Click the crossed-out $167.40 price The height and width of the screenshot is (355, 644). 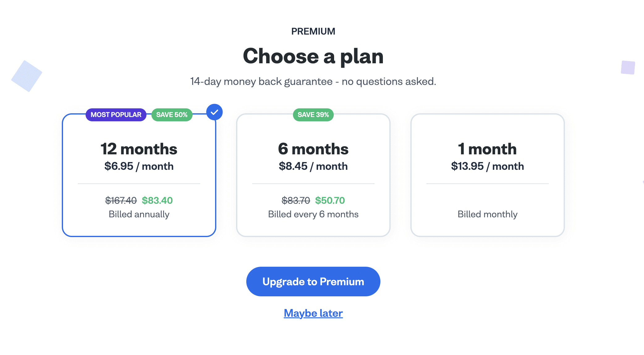coord(121,201)
